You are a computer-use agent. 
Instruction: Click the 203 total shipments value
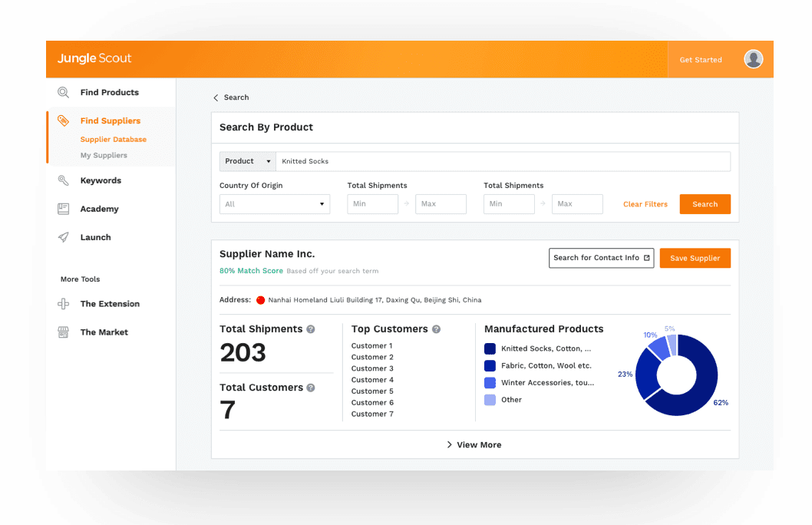[x=243, y=353]
